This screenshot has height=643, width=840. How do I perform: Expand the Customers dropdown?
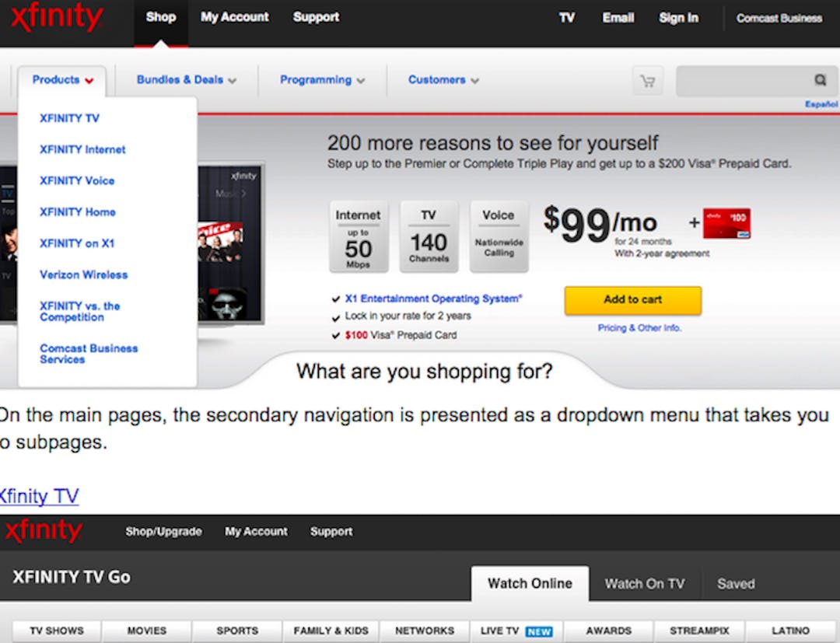[442, 79]
